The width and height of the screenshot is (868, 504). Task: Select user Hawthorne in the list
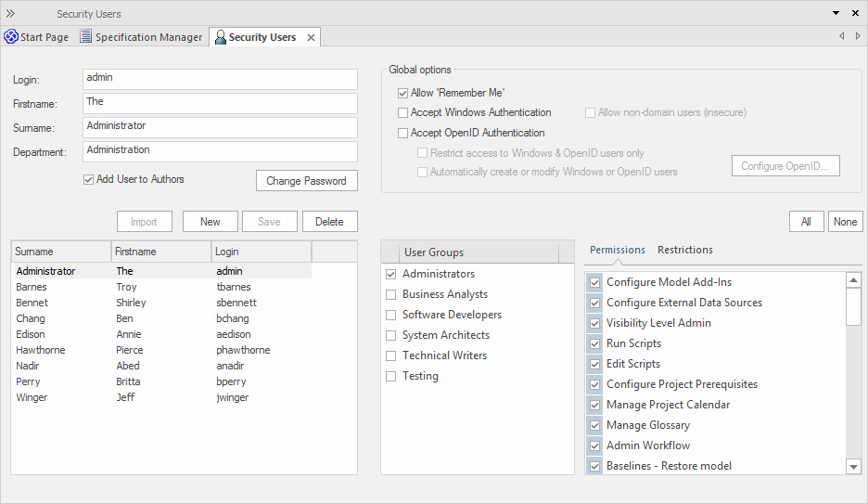41,350
